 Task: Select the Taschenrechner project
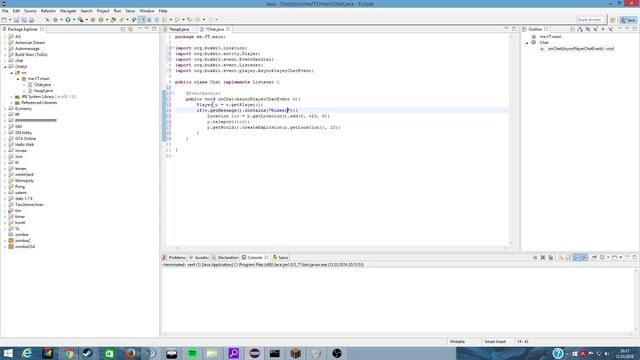pos(29,204)
